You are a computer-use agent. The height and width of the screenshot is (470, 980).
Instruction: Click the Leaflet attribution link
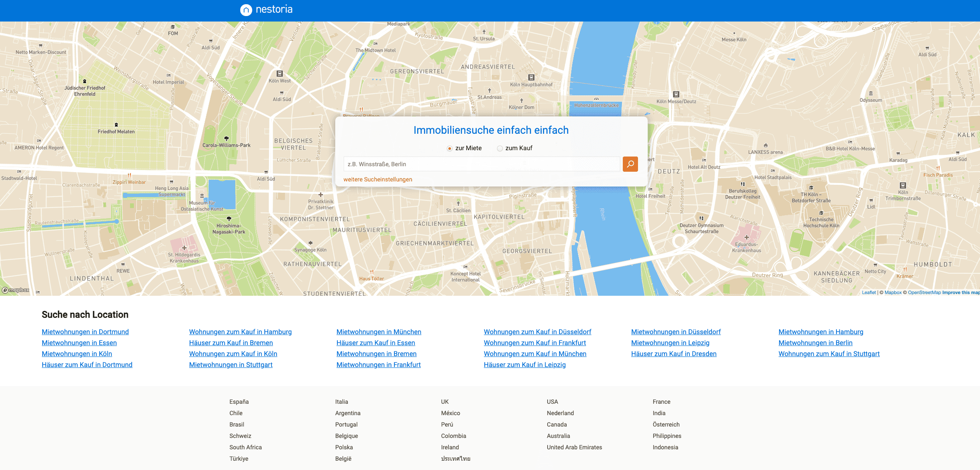[x=869, y=292]
